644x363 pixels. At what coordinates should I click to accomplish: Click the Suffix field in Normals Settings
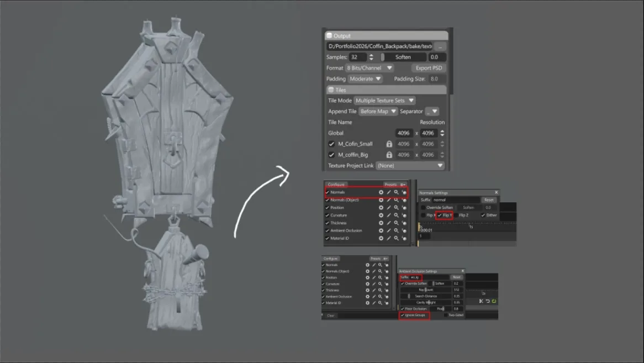456,200
